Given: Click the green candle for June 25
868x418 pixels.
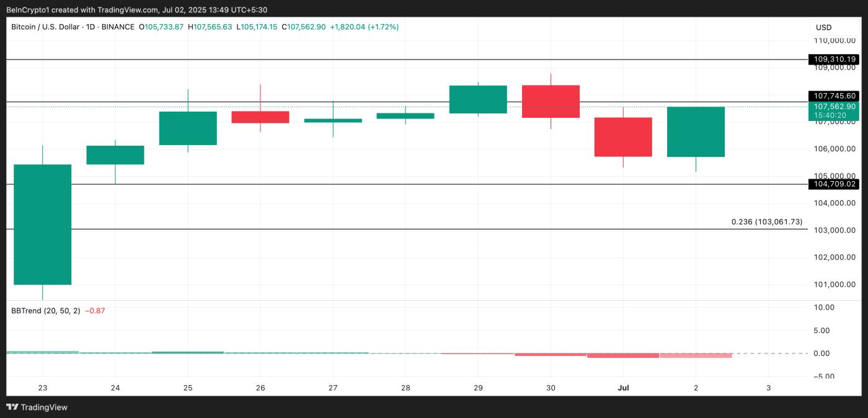Looking at the screenshot, I should click(x=188, y=128).
